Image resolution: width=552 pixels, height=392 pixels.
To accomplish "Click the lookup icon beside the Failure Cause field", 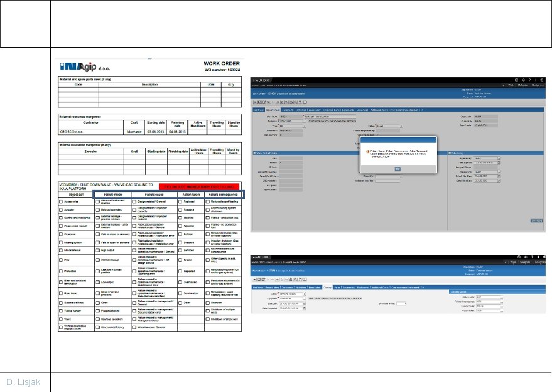I will (x=501, y=307).
